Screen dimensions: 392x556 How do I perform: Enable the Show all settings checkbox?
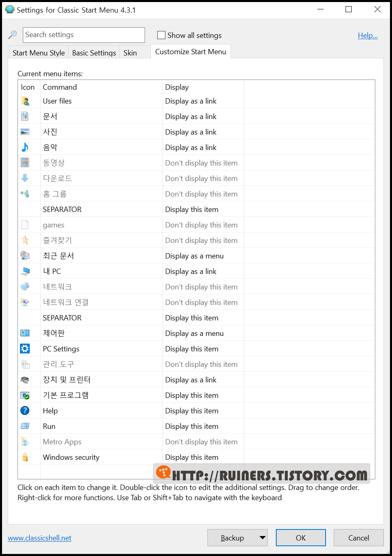point(161,35)
